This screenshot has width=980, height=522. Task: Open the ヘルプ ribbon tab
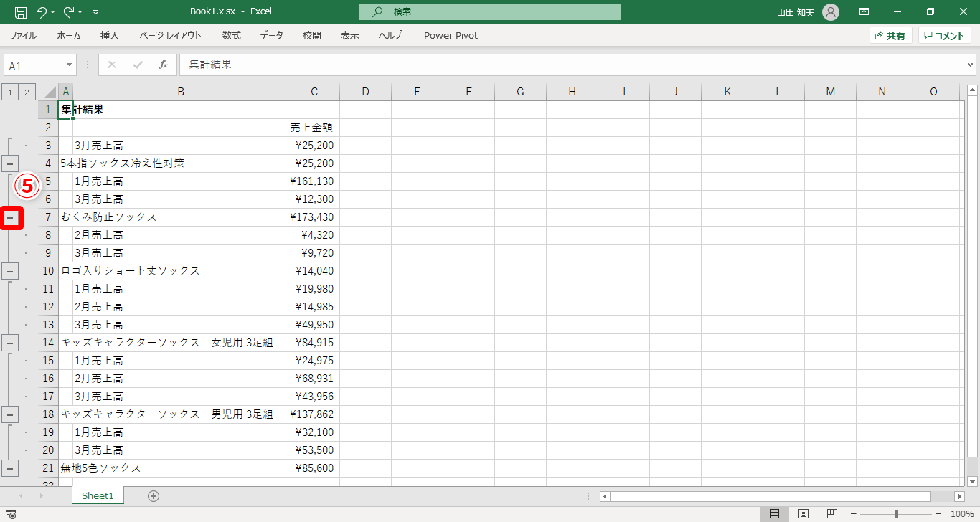point(390,35)
